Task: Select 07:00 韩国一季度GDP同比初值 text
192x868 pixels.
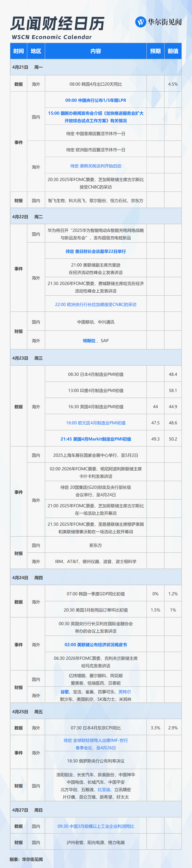Action: (x=96, y=594)
